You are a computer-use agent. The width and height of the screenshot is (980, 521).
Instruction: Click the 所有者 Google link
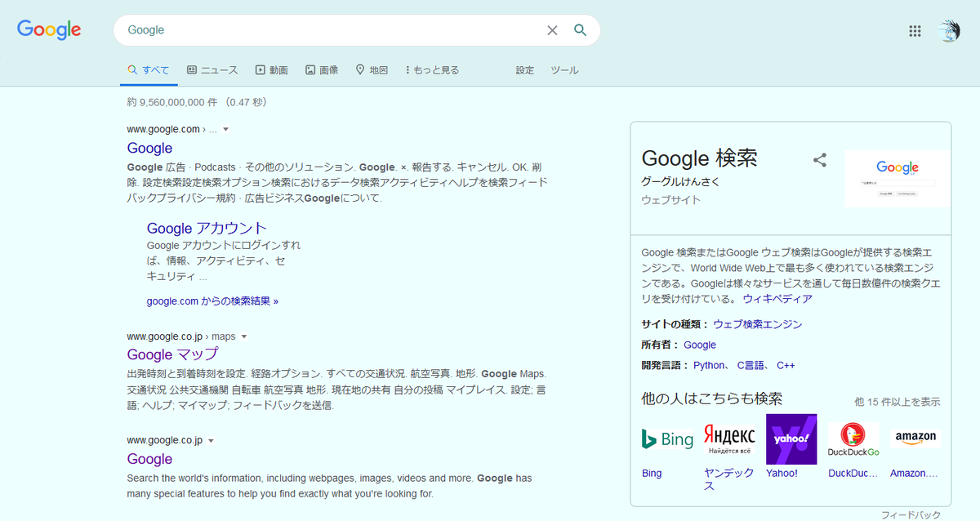pos(700,345)
